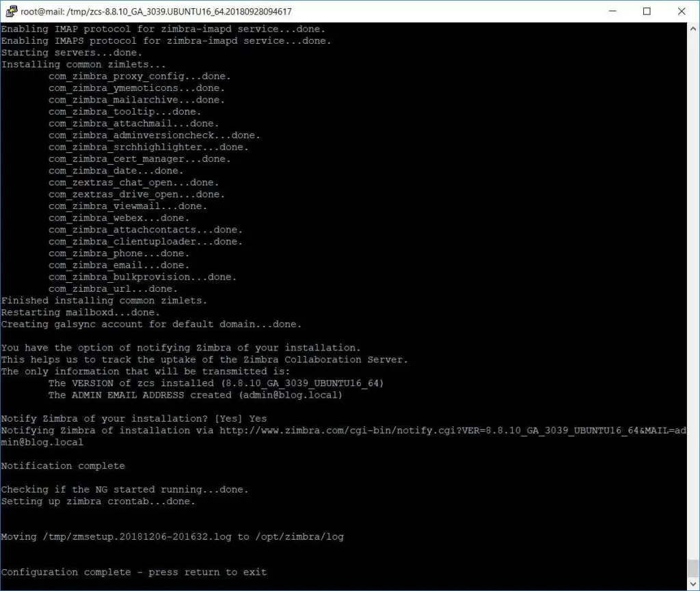The image size is (700, 591).
Task: Maximize the PuTTY terminal window
Action: point(647,11)
